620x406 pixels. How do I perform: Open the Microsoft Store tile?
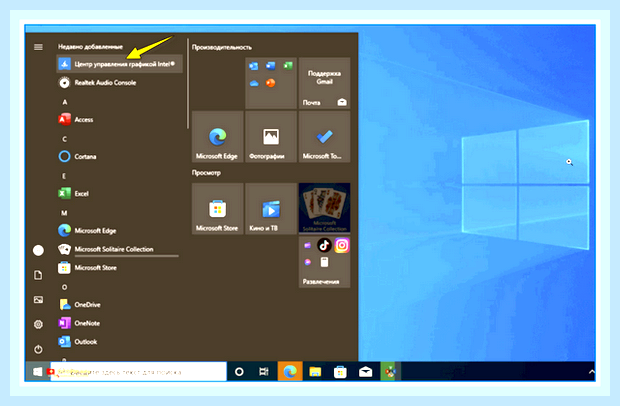point(217,208)
